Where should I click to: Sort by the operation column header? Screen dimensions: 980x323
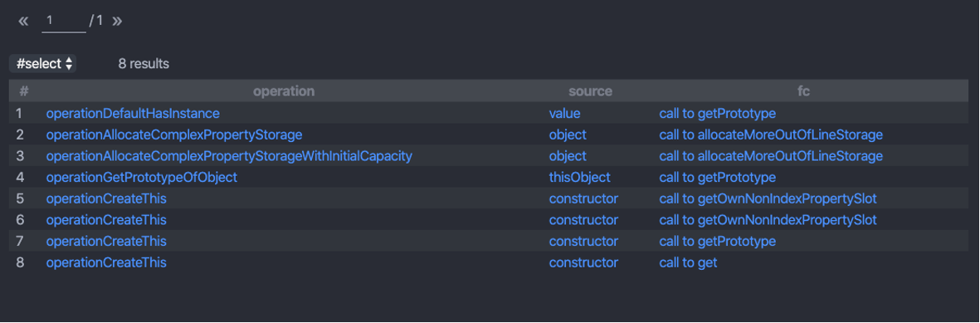click(284, 91)
